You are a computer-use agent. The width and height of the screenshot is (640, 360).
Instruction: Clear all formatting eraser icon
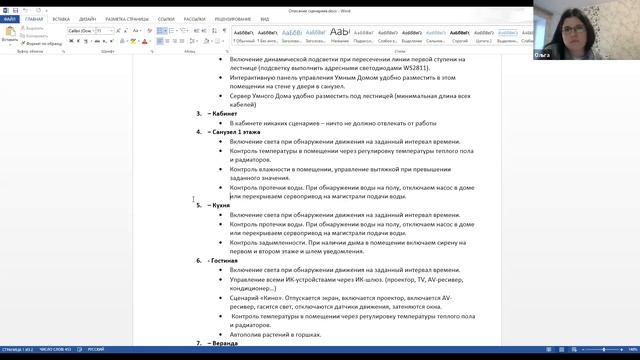click(x=149, y=31)
